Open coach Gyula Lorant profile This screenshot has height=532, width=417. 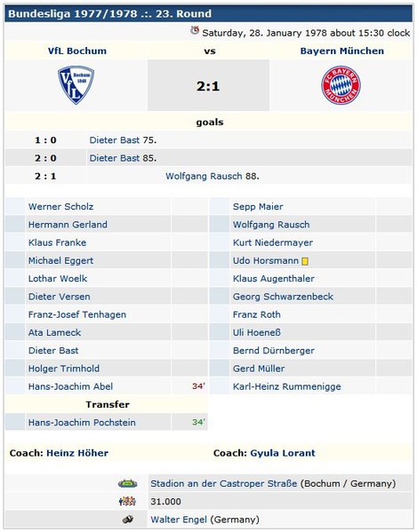pos(283,453)
